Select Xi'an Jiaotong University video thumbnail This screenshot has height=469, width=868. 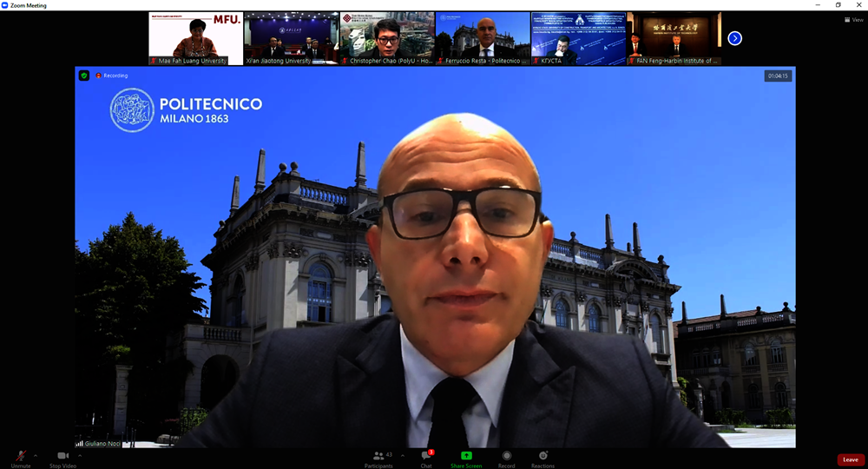[291, 39]
